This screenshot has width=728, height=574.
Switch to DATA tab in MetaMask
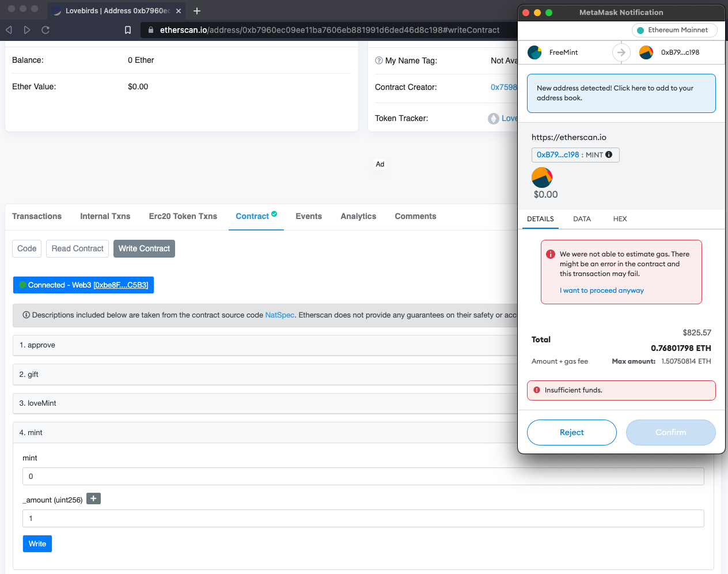coord(582,219)
